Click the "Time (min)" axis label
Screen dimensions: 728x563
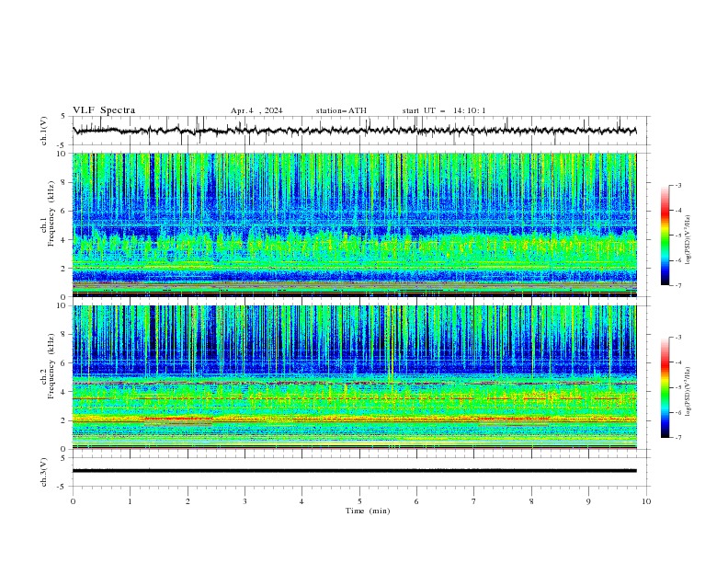[368, 511]
